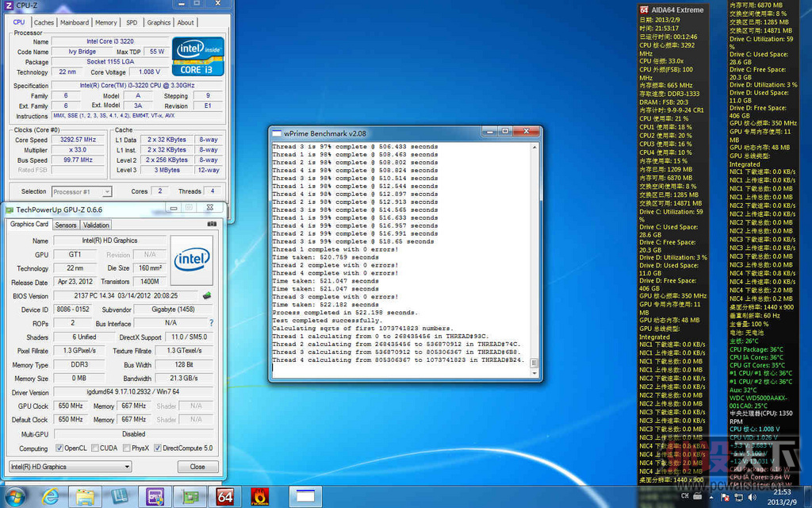Click 'Test completed successfully.' line in wPrime
The height and width of the screenshot is (508, 812).
(x=326, y=321)
